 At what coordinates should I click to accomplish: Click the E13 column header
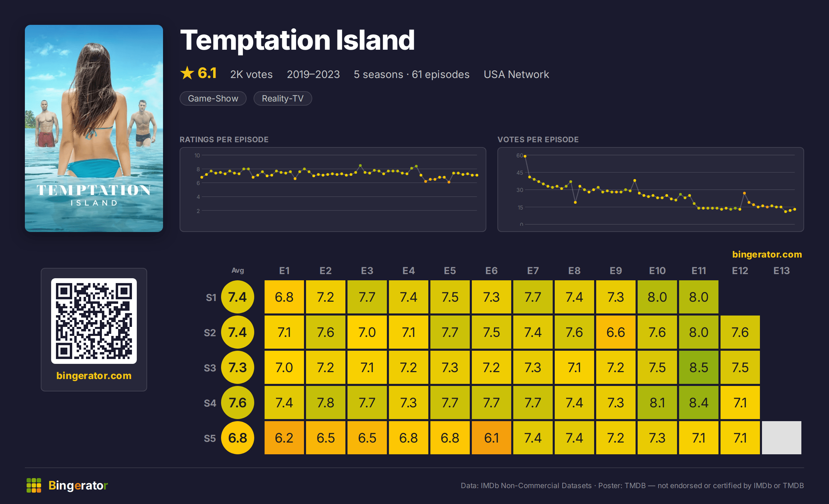782,271
